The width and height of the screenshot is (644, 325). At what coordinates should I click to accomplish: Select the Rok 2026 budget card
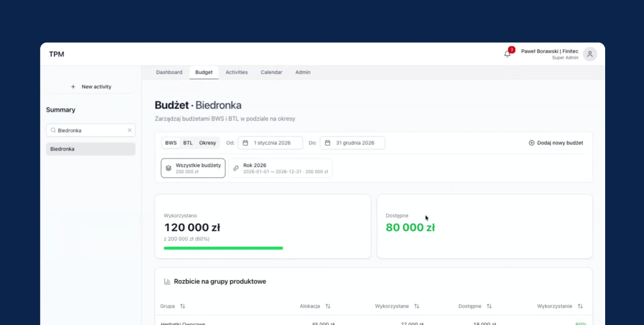[x=280, y=168]
